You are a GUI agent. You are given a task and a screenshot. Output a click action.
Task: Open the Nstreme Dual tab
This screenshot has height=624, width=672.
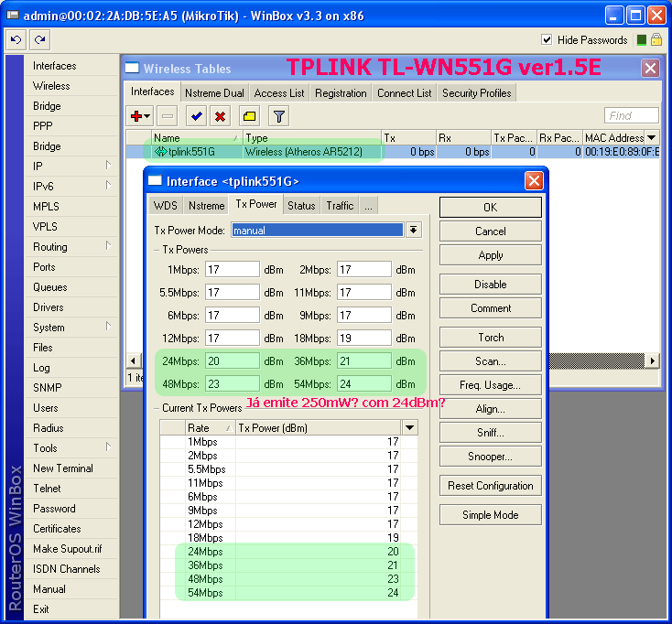click(214, 93)
